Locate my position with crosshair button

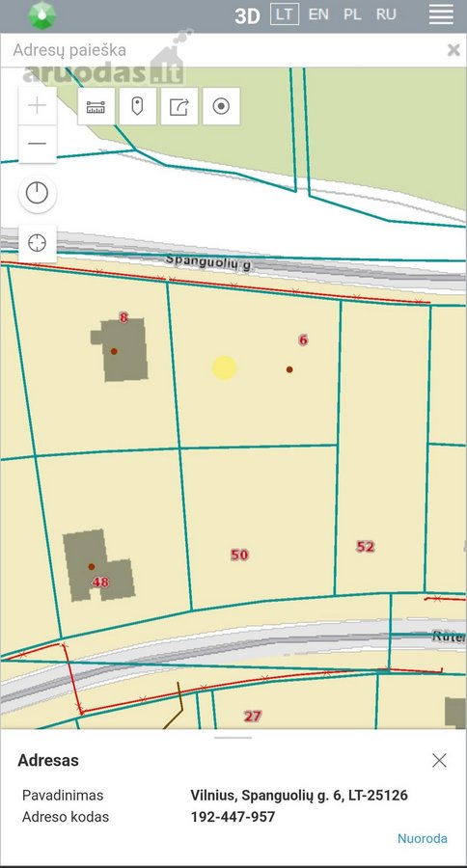[37, 243]
